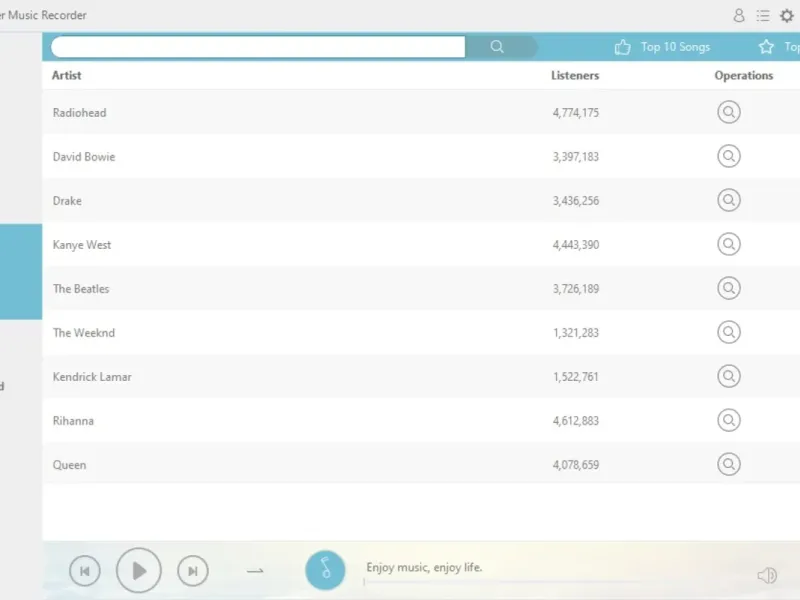Click search icon in Kendrick Lamar row
This screenshot has width=800, height=600.
[729, 376]
